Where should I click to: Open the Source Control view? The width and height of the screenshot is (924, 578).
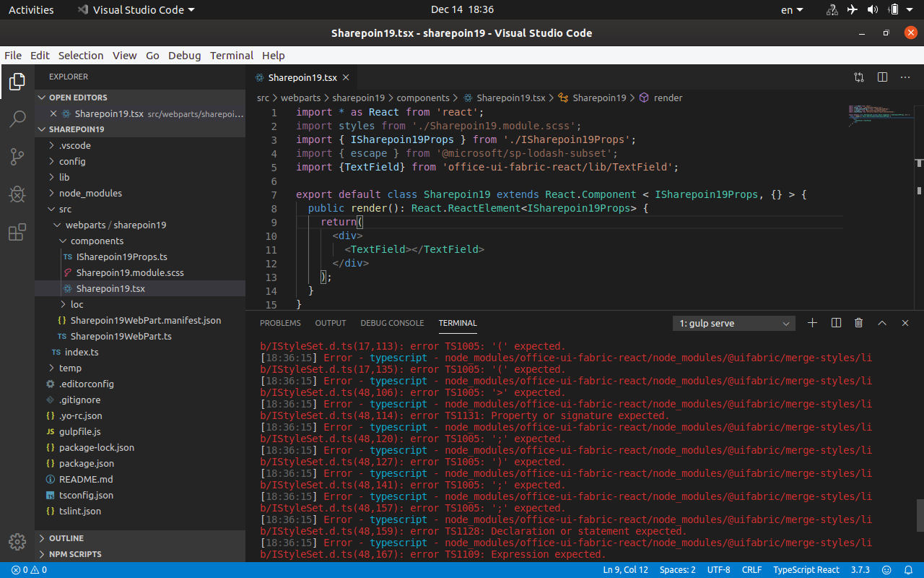tap(17, 156)
